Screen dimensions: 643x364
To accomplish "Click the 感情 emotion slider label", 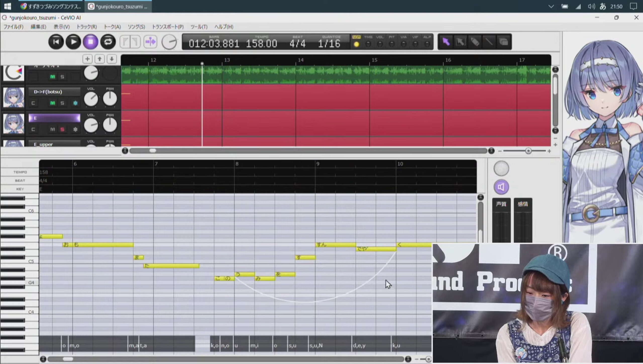I will tap(523, 204).
